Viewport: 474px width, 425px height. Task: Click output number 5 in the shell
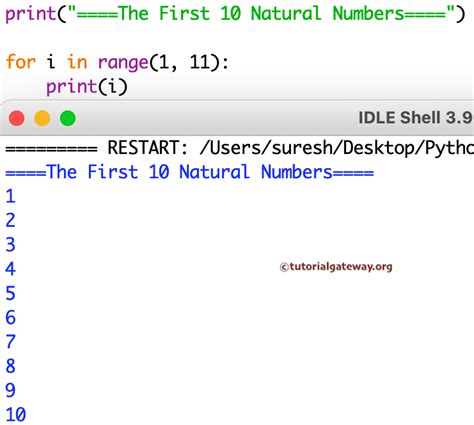click(x=10, y=293)
